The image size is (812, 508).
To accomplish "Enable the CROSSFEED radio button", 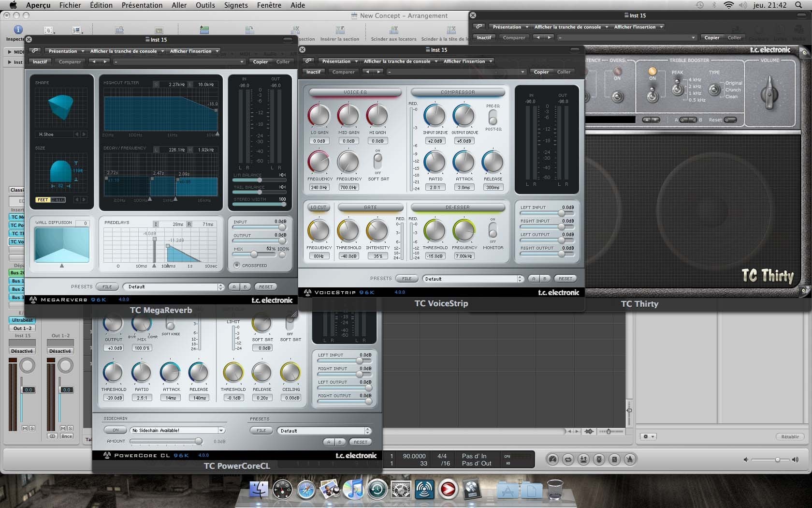I will pyautogui.click(x=237, y=265).
